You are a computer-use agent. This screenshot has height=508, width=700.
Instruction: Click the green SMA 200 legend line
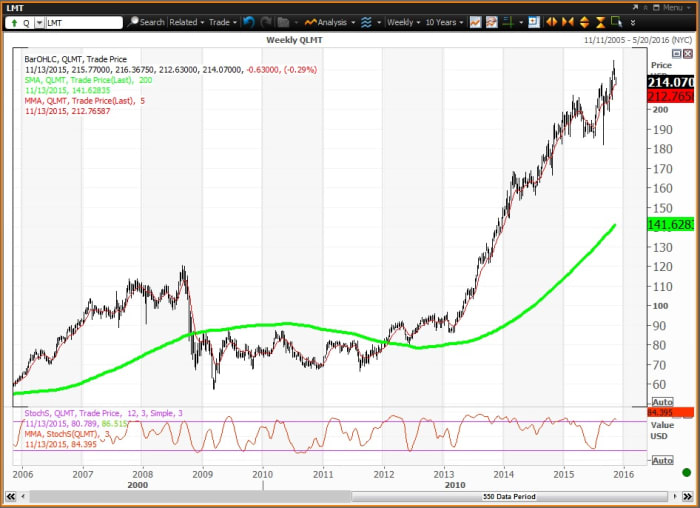click(x=88, y=80)
